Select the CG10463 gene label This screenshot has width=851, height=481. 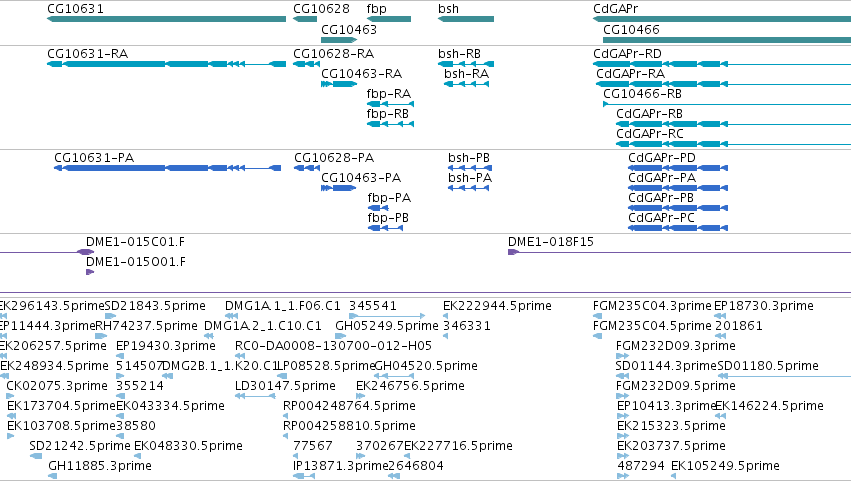[x=349, y=29]
